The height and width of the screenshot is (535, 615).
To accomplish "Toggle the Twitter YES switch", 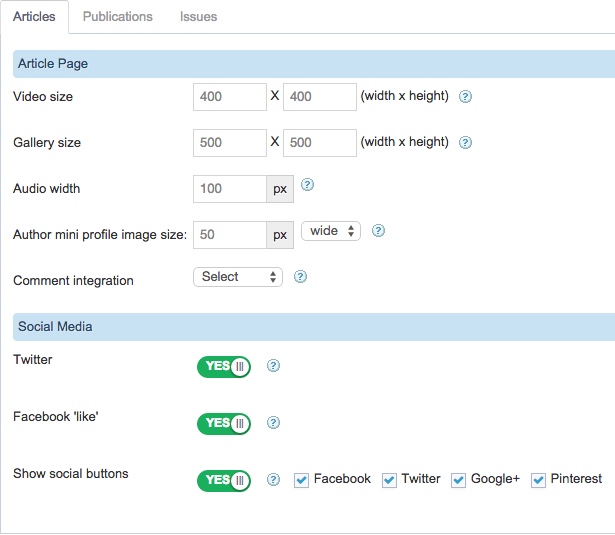I will click(224, 367).
